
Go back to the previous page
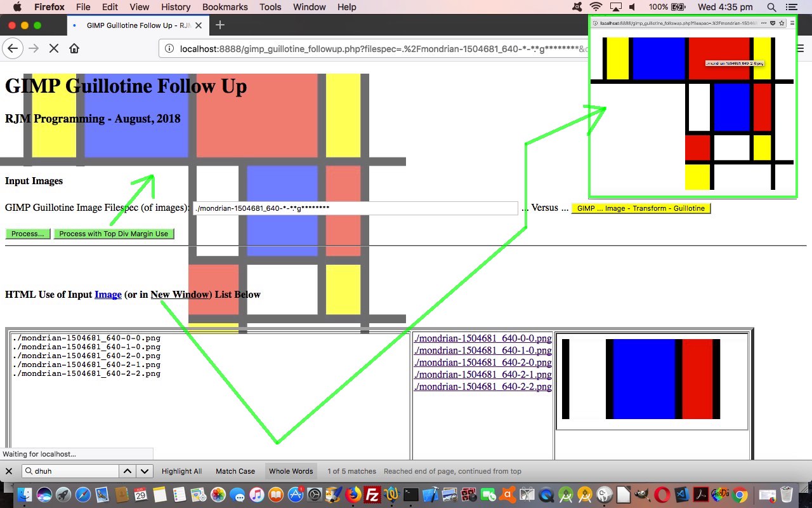click(x=12, y=48)
